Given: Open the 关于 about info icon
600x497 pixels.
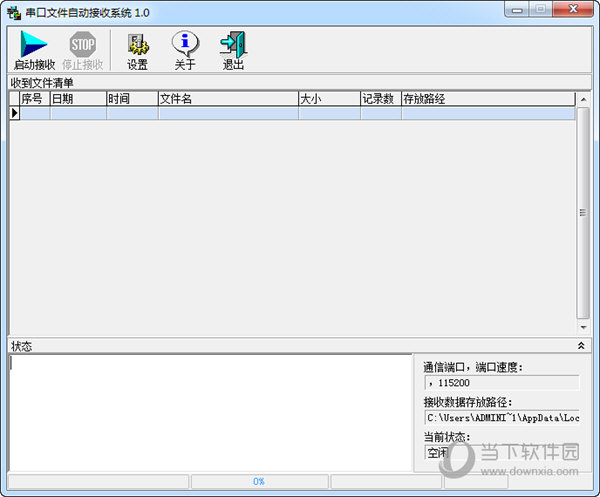Looking at the screenshot, I should coord(185,45).
